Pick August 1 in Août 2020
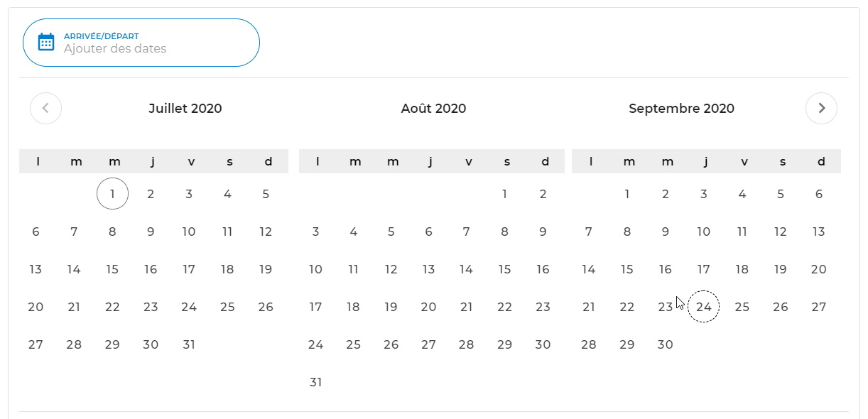 504,194
